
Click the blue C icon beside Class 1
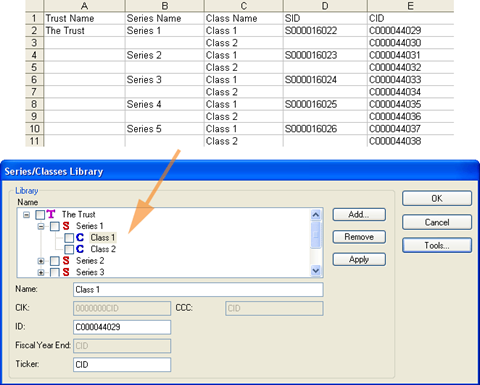80,237
